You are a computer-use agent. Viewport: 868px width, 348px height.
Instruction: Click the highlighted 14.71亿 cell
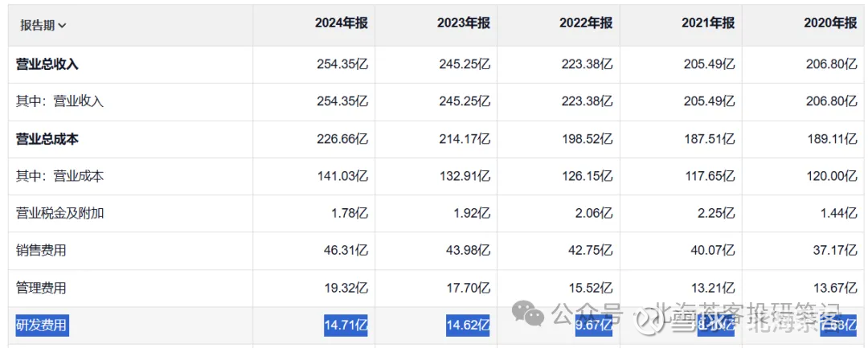(345, 325)
